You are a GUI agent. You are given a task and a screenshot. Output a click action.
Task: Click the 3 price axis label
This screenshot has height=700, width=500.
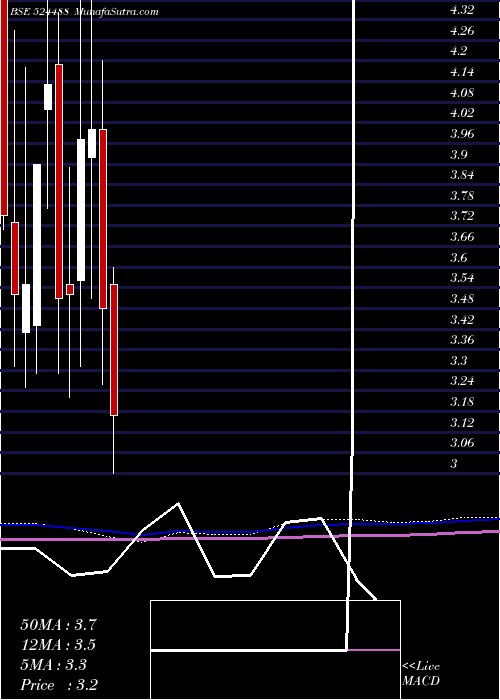click(454, 463)
